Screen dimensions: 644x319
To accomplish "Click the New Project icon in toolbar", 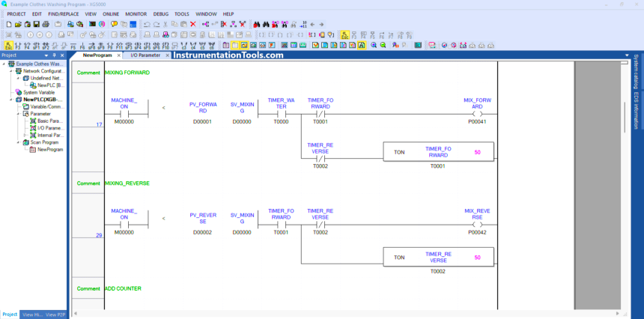I will [x=9, y=24].
